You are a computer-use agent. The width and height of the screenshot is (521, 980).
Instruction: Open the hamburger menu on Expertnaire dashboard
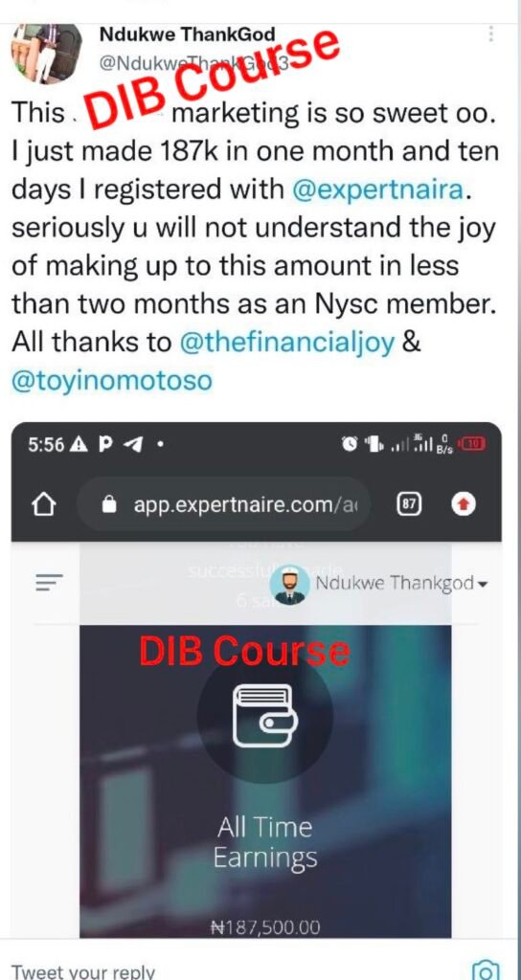(x=50, y=584)
